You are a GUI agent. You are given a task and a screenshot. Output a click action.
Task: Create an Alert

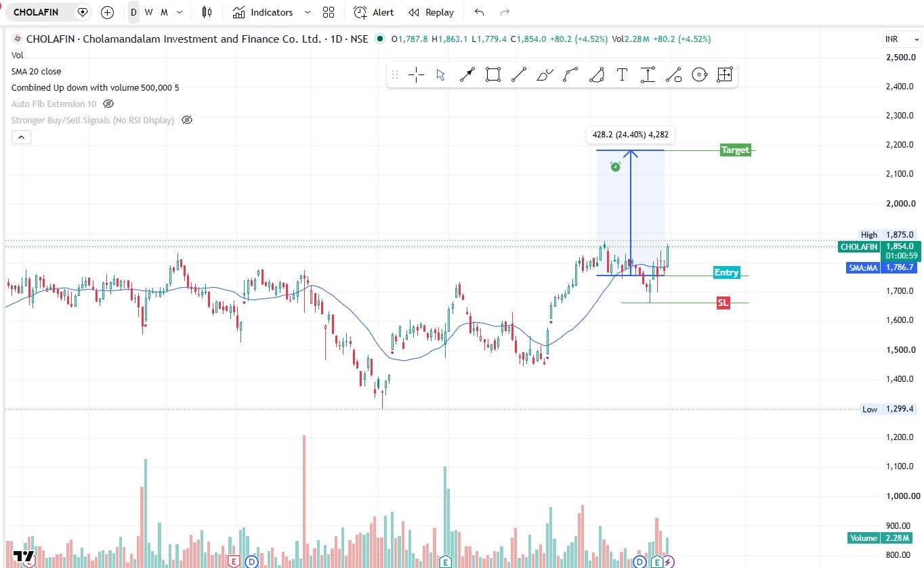(374, 12)
